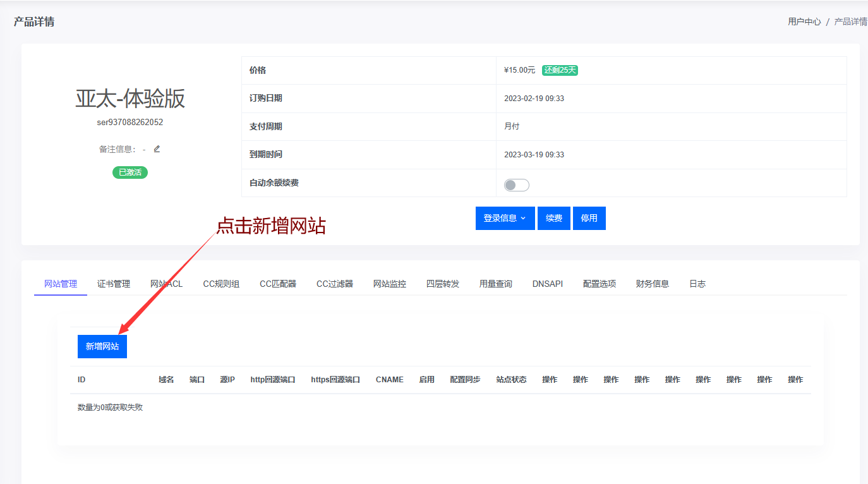Select the service ID ser937088262052
The image size is (868, 484).
(x=130, y=122)
